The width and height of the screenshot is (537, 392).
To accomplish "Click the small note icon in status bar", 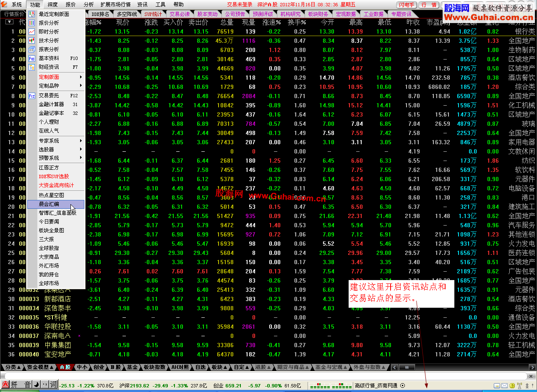I will (497, 385).
